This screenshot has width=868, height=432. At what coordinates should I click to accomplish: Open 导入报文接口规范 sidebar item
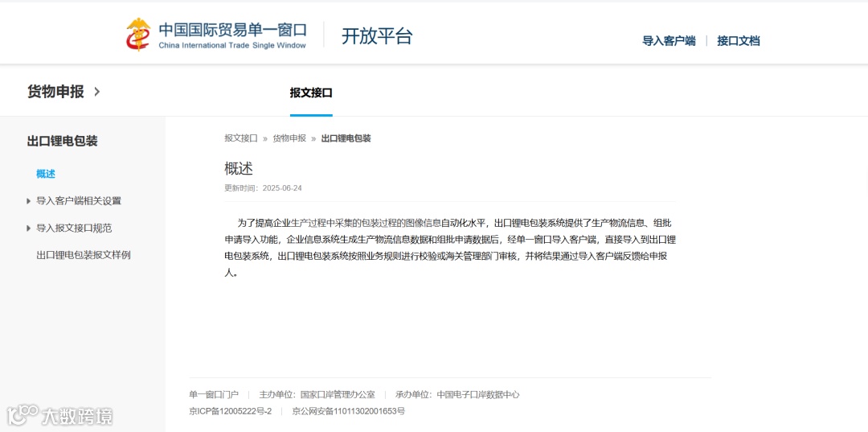tap(74, 228)
